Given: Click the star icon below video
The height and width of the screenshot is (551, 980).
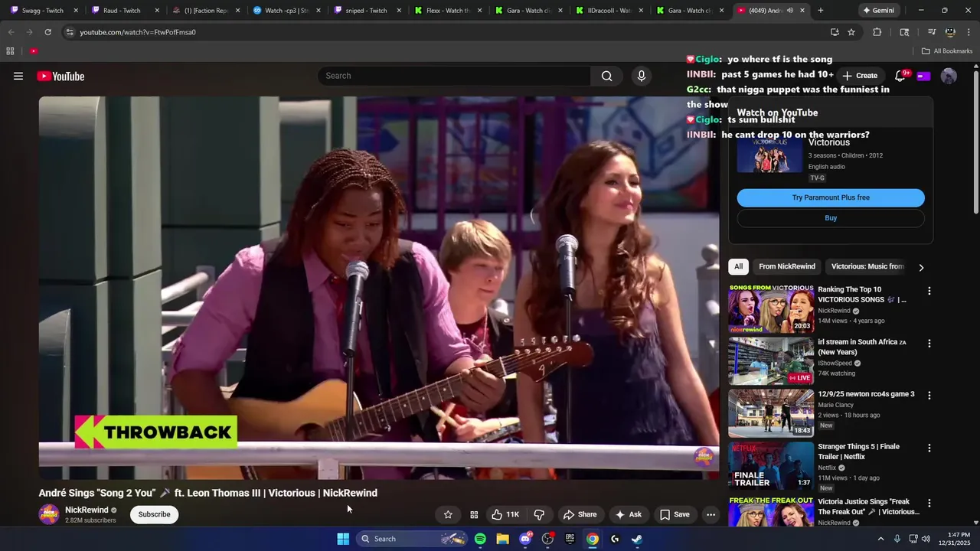Looking at the screenshot, I should click(x=448, y=514).
